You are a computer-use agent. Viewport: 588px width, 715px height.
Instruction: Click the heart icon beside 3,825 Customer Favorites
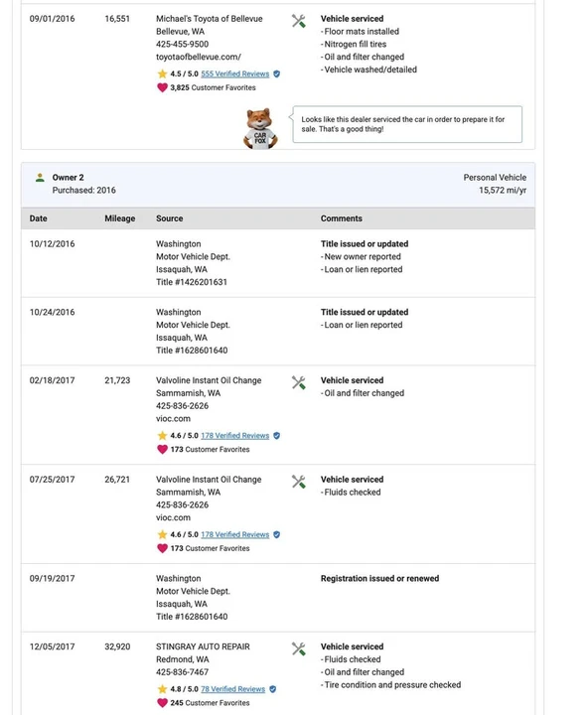(x=162, y=87)
